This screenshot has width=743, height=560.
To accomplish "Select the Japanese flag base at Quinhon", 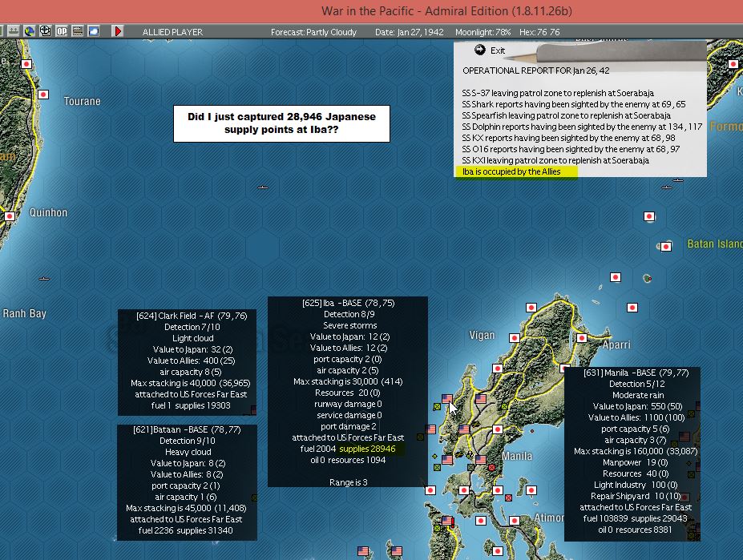I will [10, 216].
